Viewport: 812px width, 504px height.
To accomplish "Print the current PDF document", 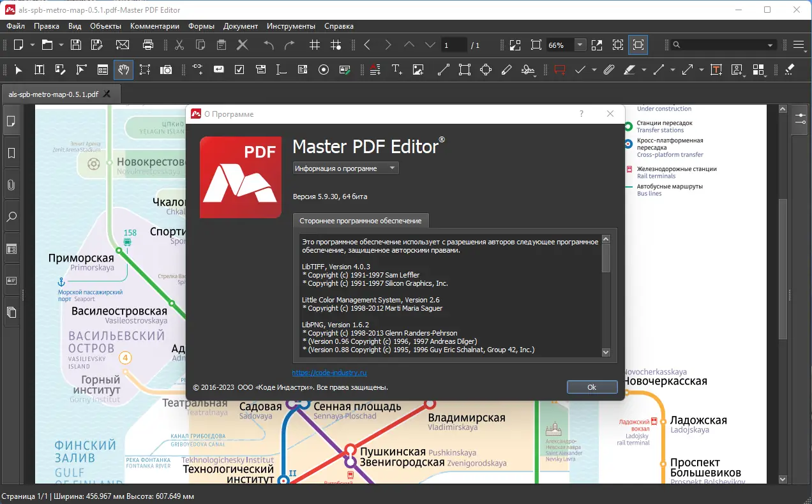I will tap(147, 45).
